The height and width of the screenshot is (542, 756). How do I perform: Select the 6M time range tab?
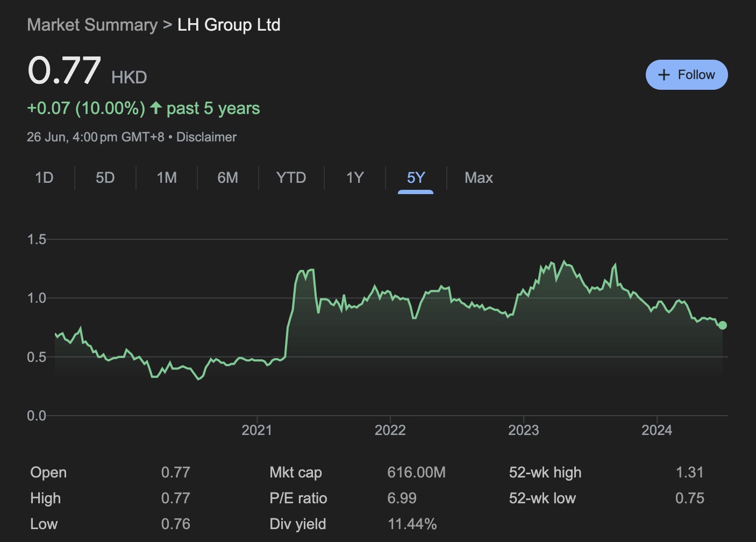pos(227,177)
